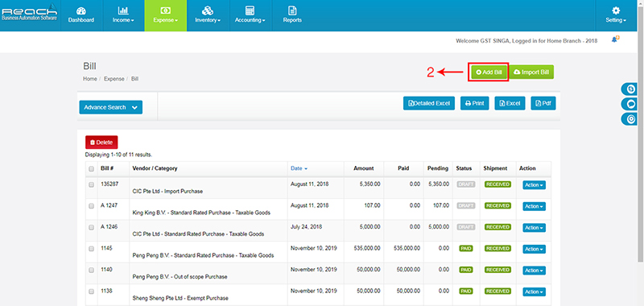Click the Income bar chart icon
Image resolution: width=644 pixels, height=306 pixels.
[x=123, y=11]
